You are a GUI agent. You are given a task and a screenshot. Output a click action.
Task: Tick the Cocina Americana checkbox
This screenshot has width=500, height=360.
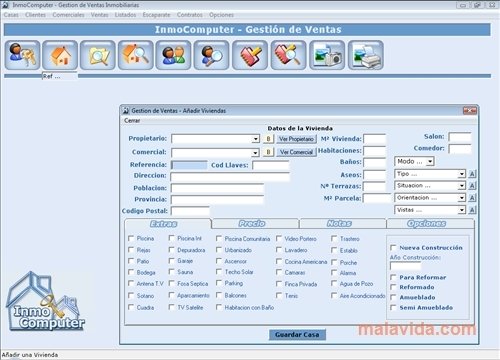[279, 261]
